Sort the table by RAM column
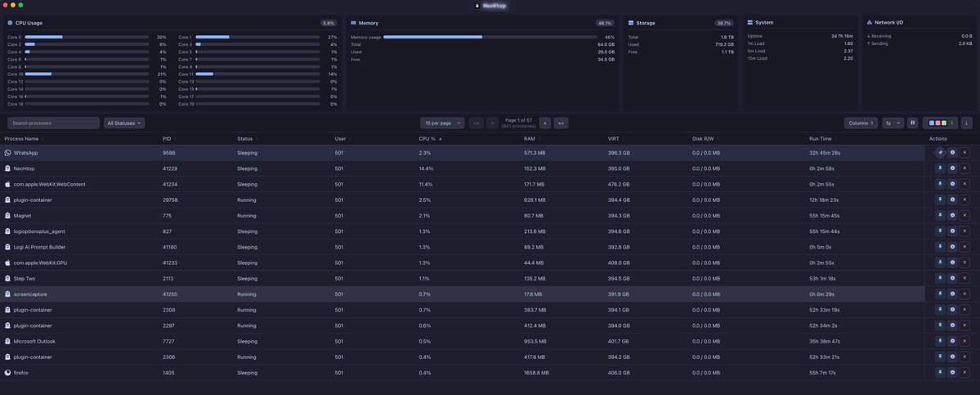 (x=530, y=139)
